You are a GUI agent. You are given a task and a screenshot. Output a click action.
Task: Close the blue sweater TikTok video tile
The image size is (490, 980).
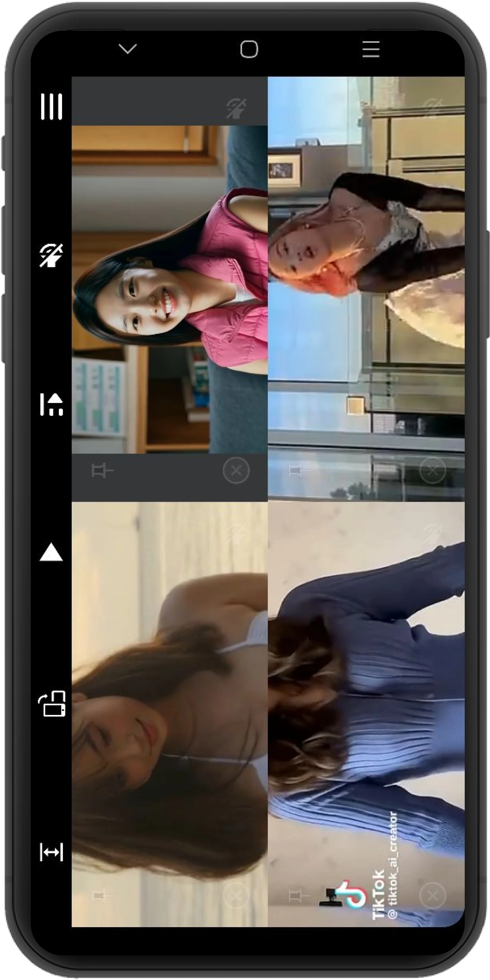432,896
